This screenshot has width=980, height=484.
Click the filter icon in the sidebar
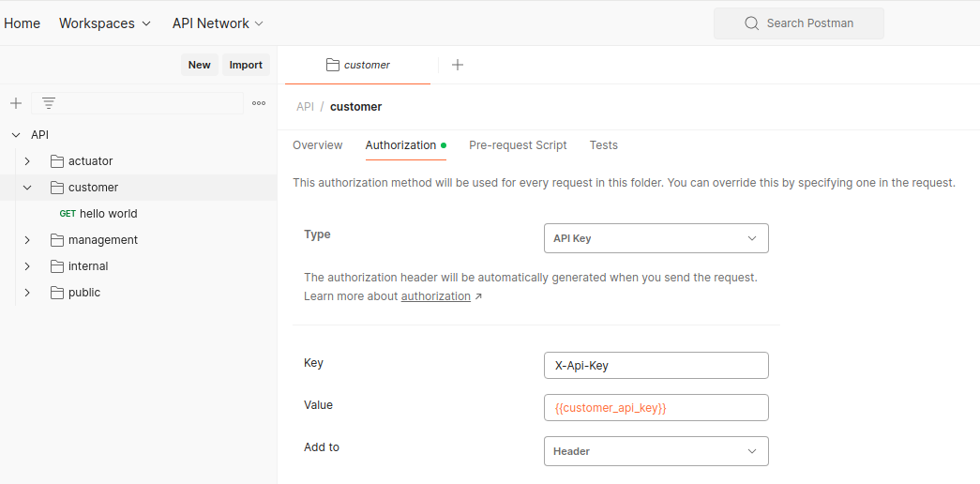pos(49,103)
